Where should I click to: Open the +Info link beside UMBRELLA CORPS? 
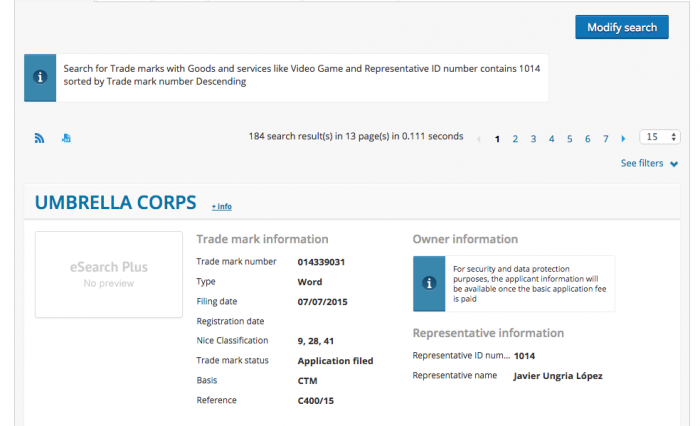tap(221, 206)
